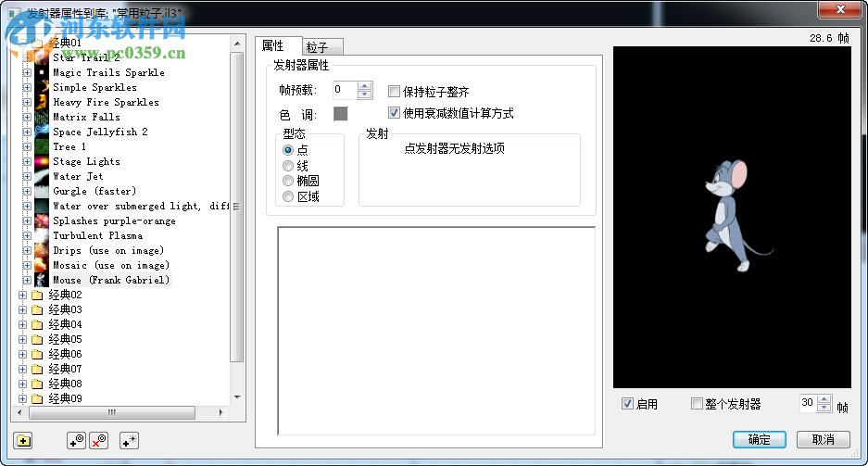Viewport: 868px width, 466px height.
Task: Expand the 经典02 folder node
Action: point(23,295)
